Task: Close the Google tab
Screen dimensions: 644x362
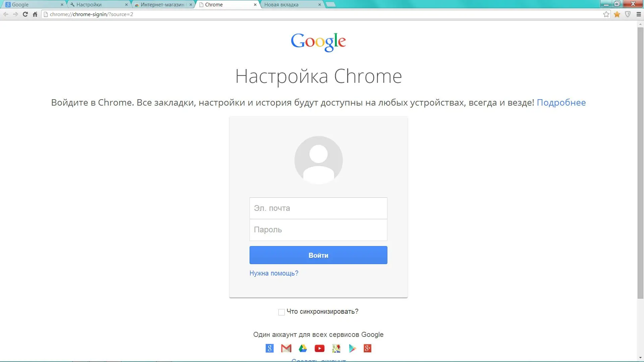Action: 62,5
